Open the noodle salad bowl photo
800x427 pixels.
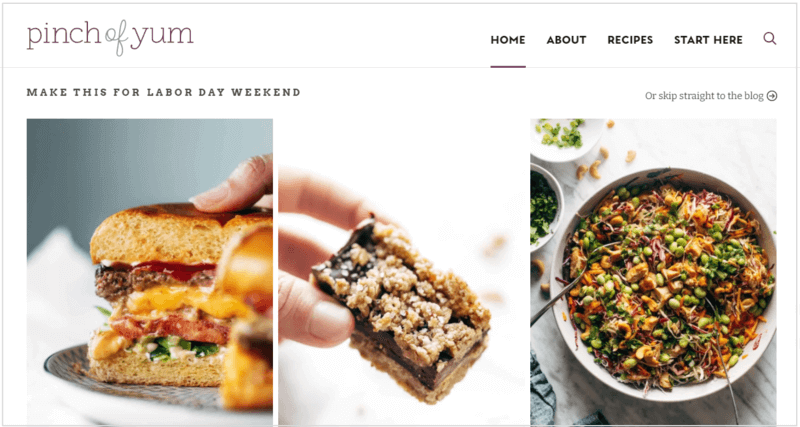coord(654,272)
